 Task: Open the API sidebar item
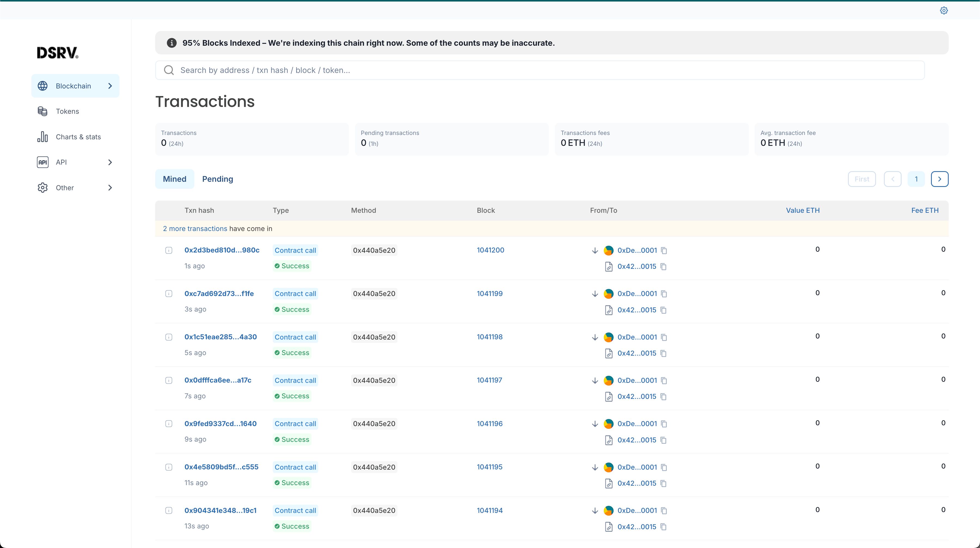[75, 162]
